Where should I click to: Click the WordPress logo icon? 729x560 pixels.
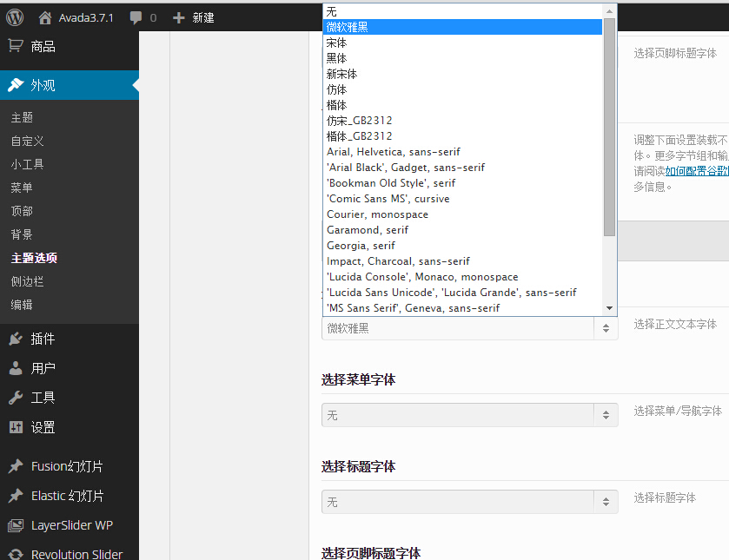[x=15, y=17]
